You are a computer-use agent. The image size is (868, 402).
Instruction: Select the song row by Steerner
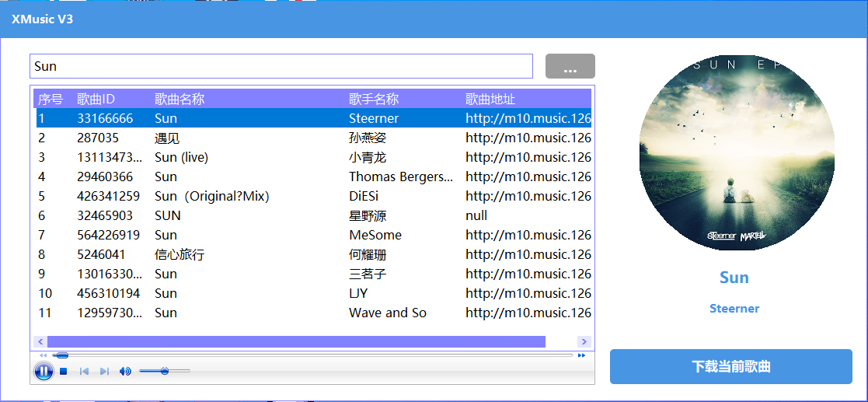pos(314,118)
